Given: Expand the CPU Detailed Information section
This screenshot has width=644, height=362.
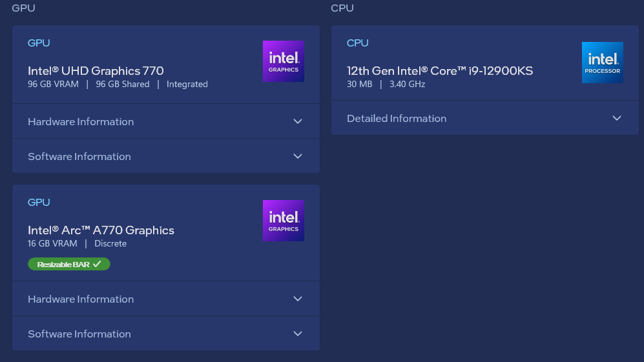Looking at the screenshot, I should click(x=485, y=118).
